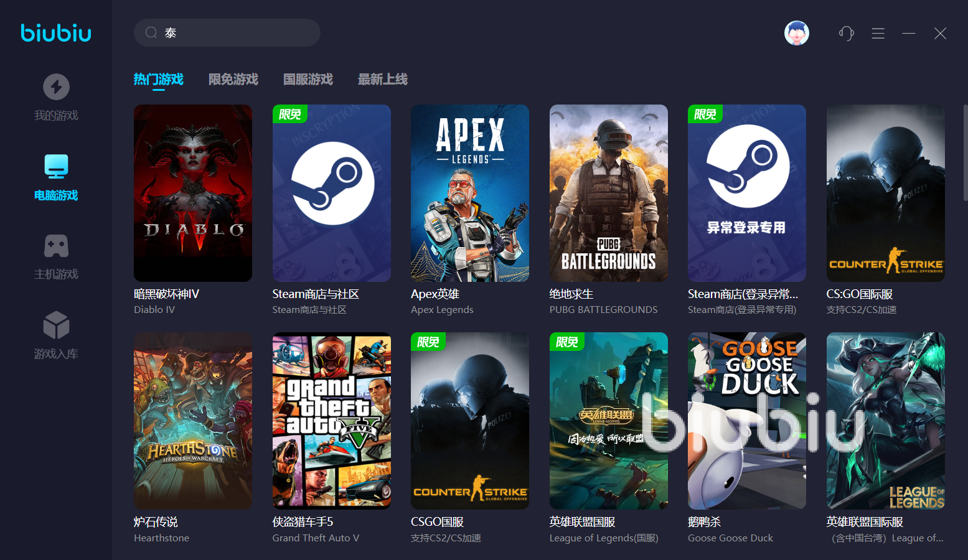Click the search magnifier icon
This screenshot has height=560, width=968.
tap(151, 32)
